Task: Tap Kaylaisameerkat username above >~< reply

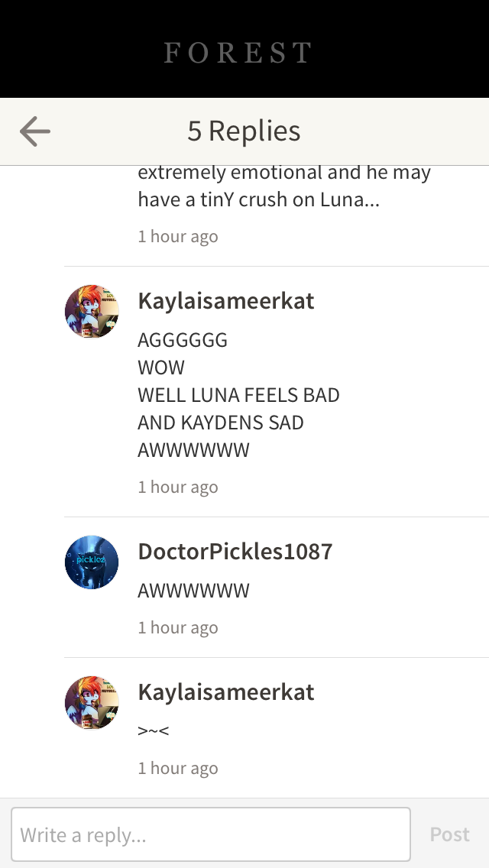Action: [x=226, y=692]
